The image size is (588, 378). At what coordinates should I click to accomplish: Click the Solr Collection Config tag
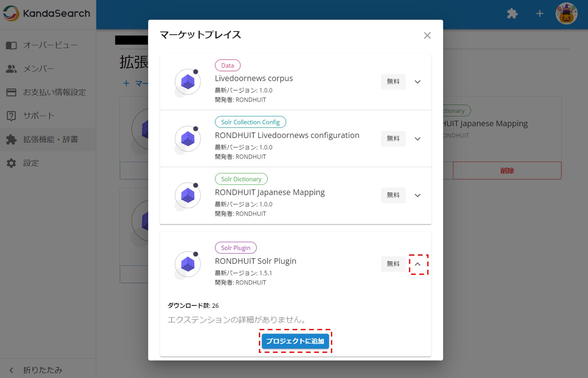[250, 122]
